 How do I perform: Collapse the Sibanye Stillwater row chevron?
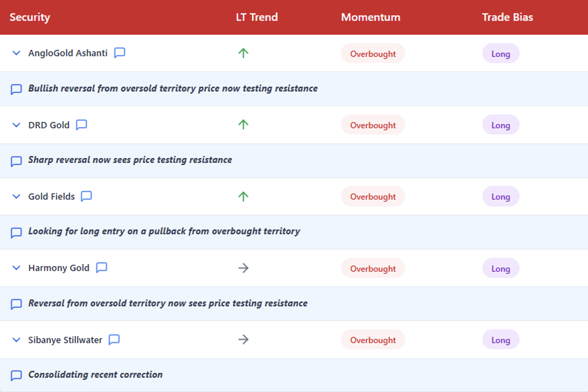click(x=16, y=340)
